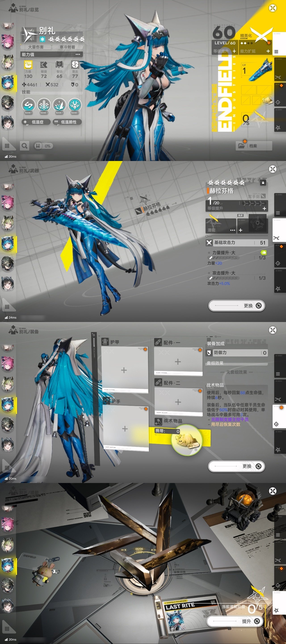The width and height of the screenshot is (286, 644).
Task: Click the magnifier inspect icon
Action: 25,146
